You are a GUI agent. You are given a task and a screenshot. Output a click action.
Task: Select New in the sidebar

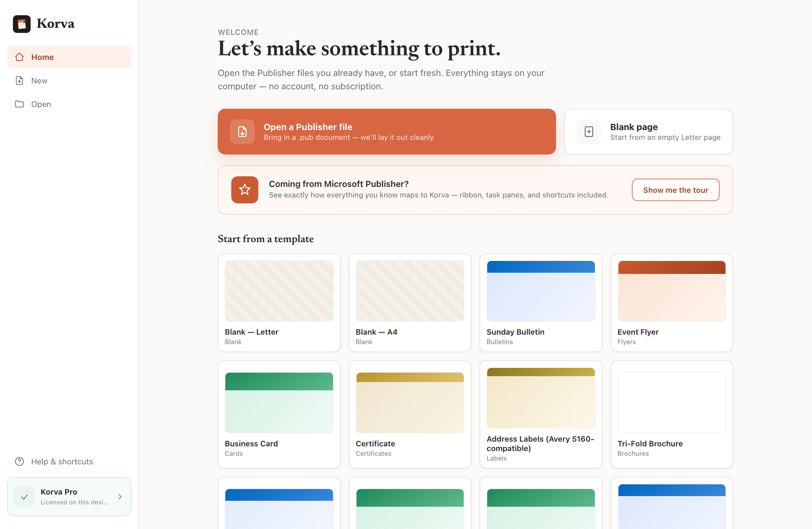click(69, 81)
